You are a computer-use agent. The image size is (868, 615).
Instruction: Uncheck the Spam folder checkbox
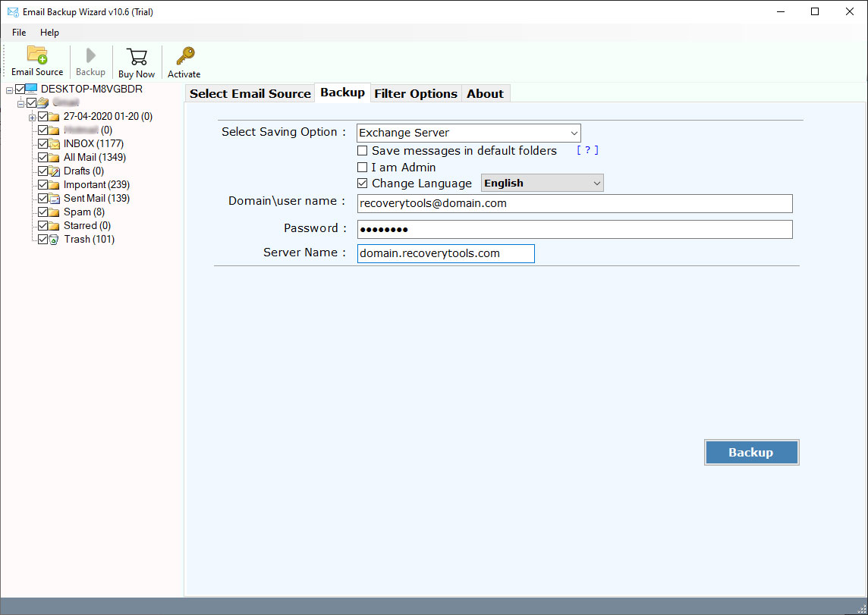pos(43,212)
